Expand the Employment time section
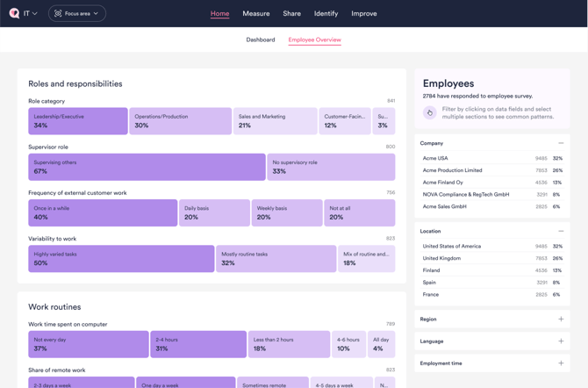The height and width of the screenshot is (388, 588). click(561, 363)
